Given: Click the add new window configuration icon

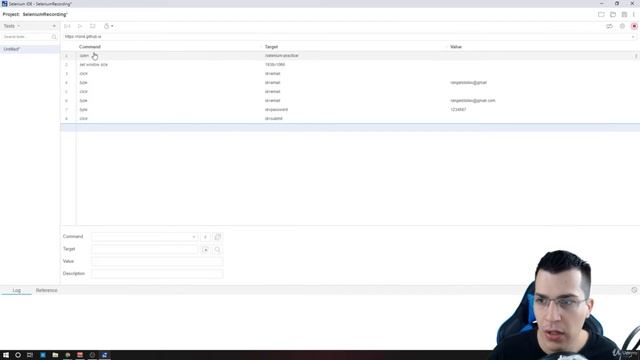Looking at the screenshot, I should tap(218, 237).
